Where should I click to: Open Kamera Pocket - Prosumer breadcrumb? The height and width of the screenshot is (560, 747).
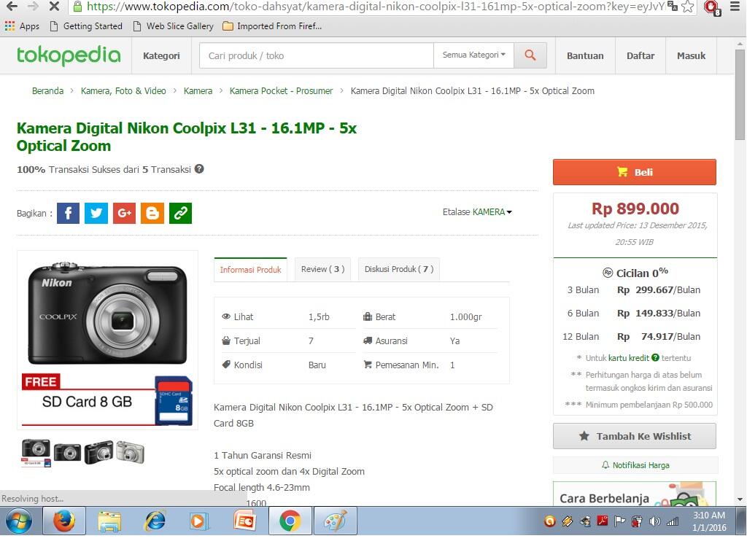pyautogui.click(x=281, y=91)
